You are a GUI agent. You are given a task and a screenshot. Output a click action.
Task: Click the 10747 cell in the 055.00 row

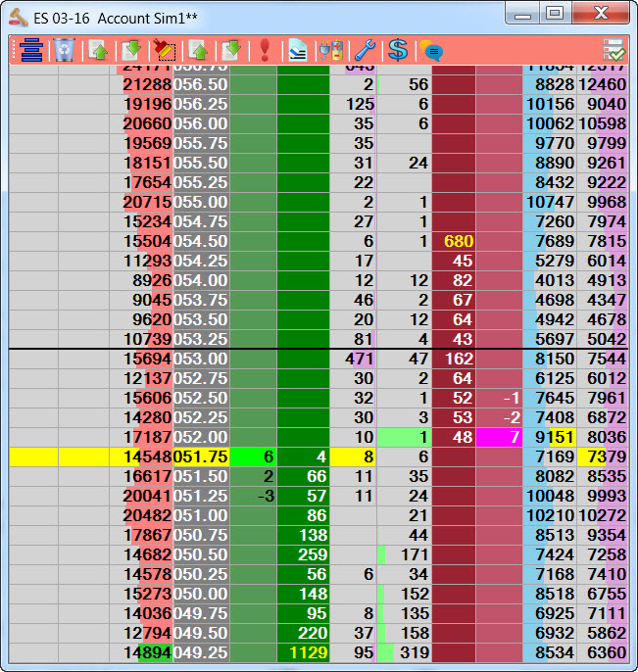(x=550, y=202)
